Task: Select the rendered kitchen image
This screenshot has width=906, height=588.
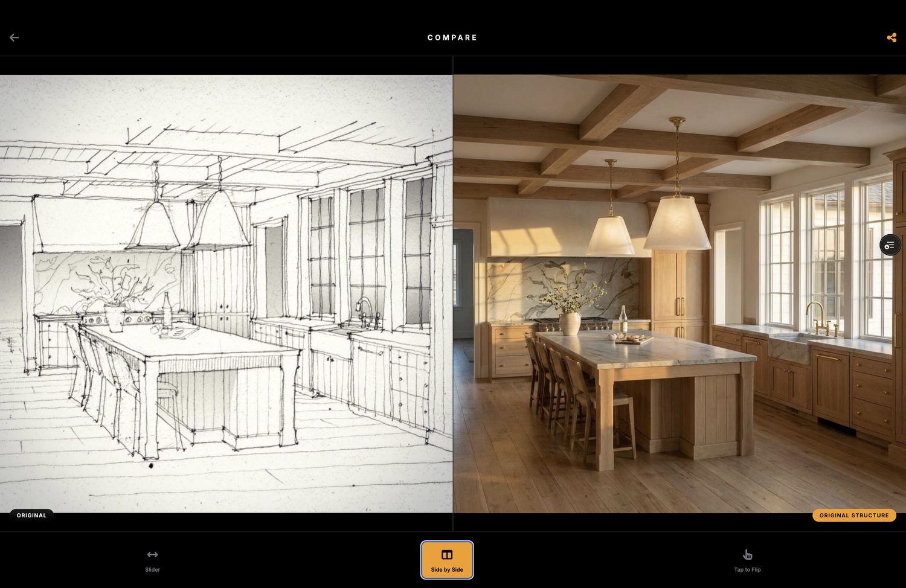Action: (679, 293)
